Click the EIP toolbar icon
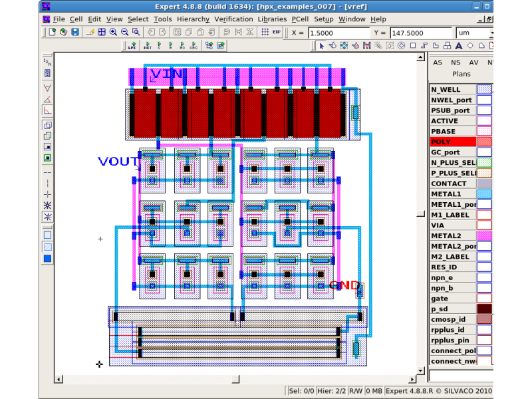Image resolution: width=532 pixels, height=399 pixels. [276, 32]
